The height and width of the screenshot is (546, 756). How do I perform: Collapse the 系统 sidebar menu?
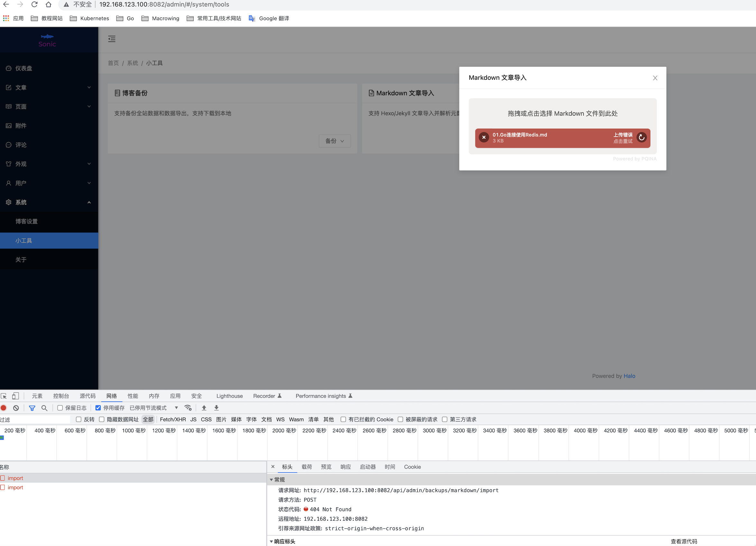[49, 202]
